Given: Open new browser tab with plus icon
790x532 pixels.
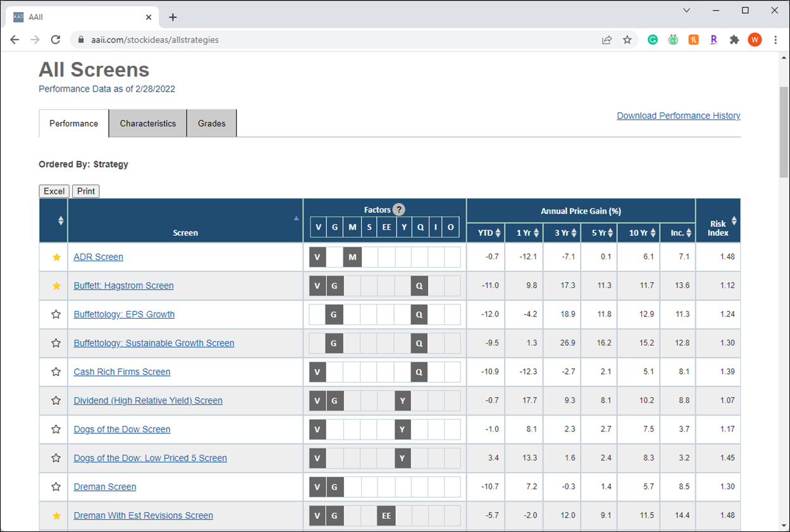Looking at the screenshot, I should click(x=173, y=17).
